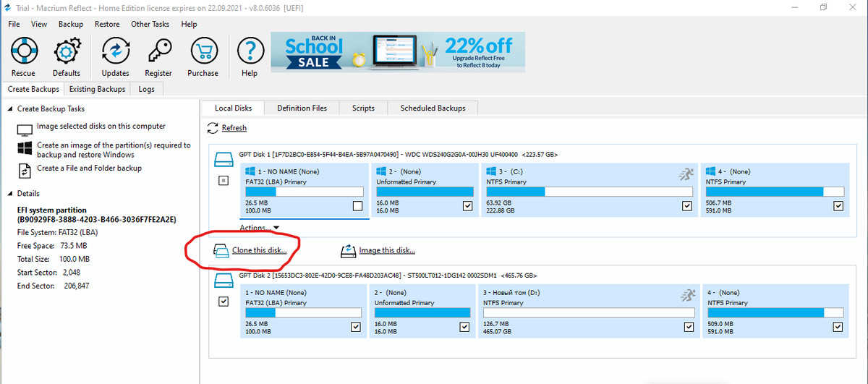Open the Help question mark icon
The image size is (868, 384).
click(250, 51)
